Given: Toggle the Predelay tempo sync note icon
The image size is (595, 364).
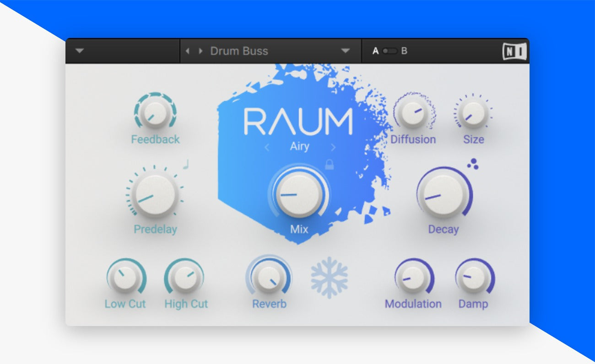Looking at the screenshot, I should (186, 164).
